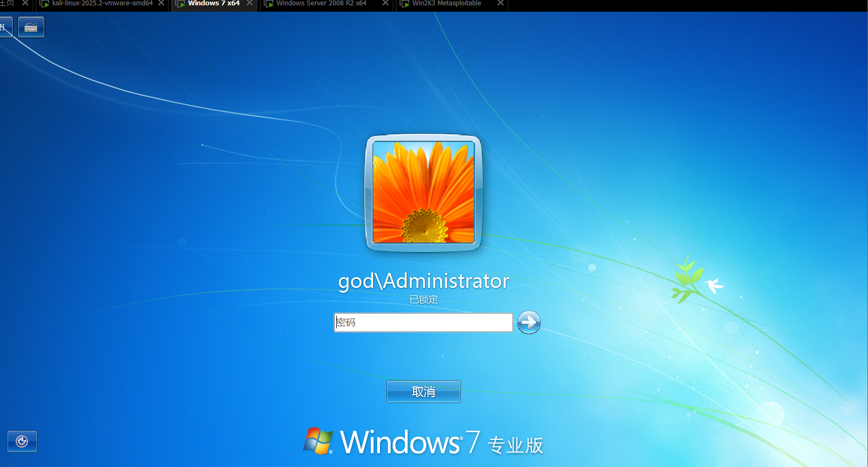Click the god\Administrator username text
The image size is (868, 467).
[x=424, y=281]
